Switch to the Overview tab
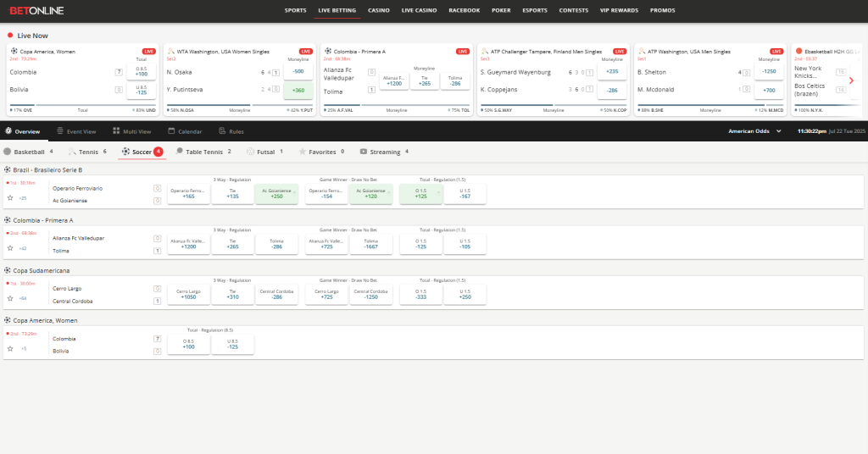 click(x=23, y=131)
